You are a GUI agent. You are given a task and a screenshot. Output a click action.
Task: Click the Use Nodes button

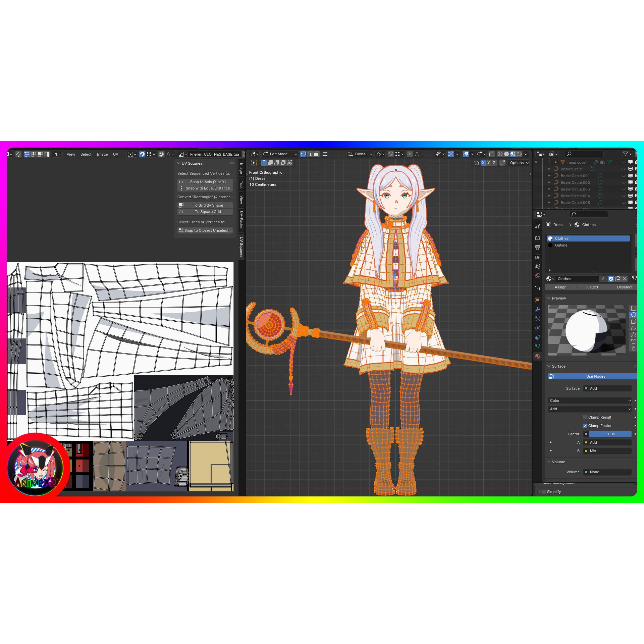pyautogui.click(x=592, y=376)
